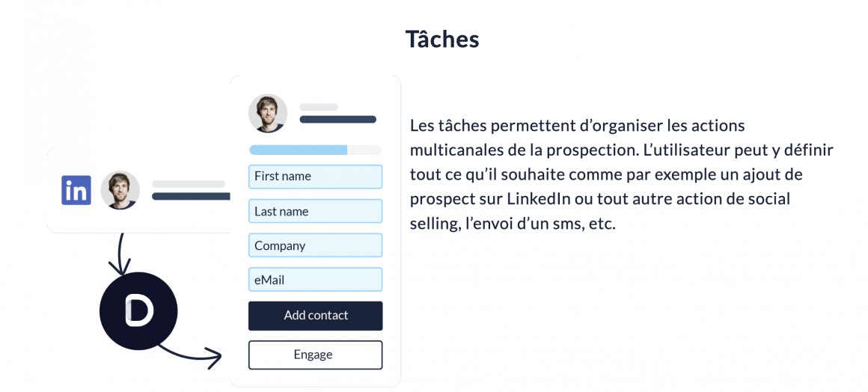Focus the eMail input field
Viewport: 868px width, 392px height.
click(x=315, y=280)
